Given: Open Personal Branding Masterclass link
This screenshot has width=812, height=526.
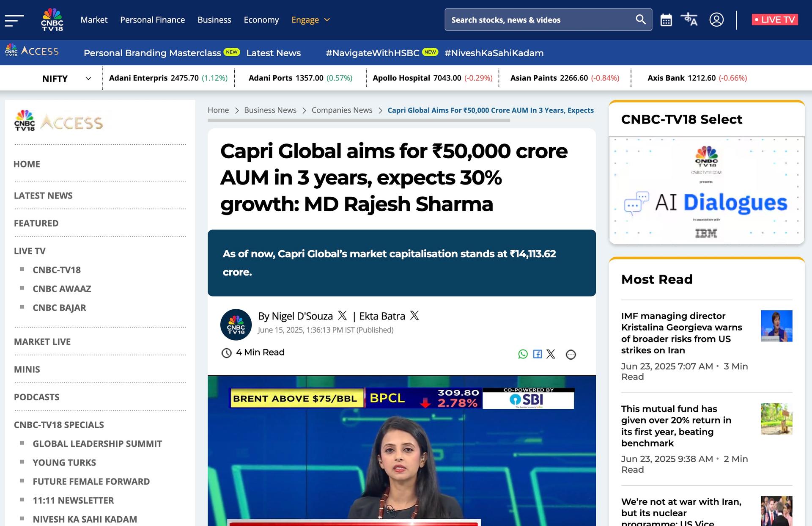Looking at the screenshot, I should [152, 53].
